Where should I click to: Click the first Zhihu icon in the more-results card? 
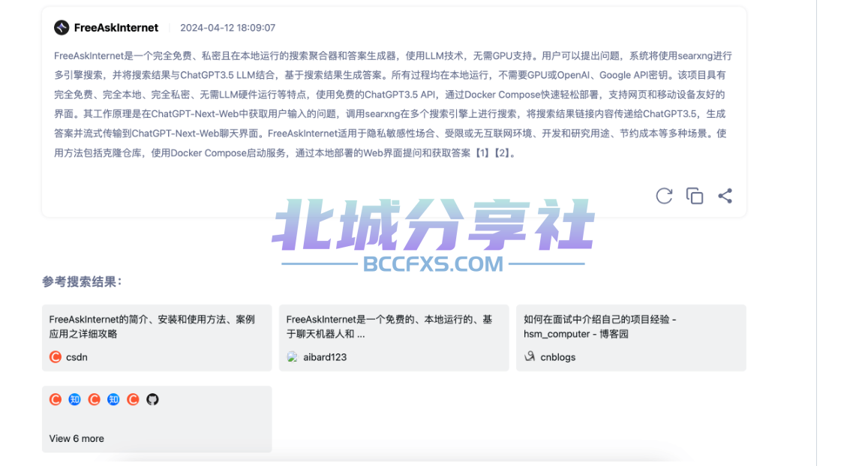(75, 399)
